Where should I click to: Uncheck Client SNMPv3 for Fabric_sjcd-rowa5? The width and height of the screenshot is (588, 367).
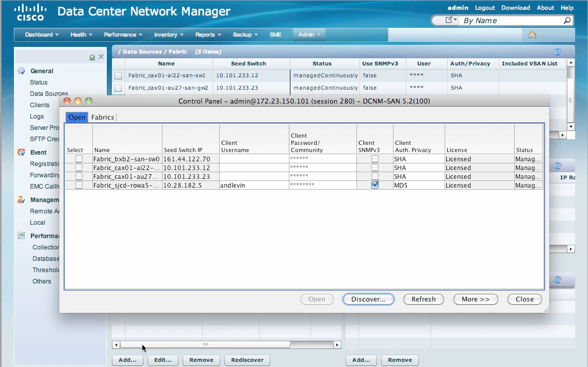coord(374,185)
